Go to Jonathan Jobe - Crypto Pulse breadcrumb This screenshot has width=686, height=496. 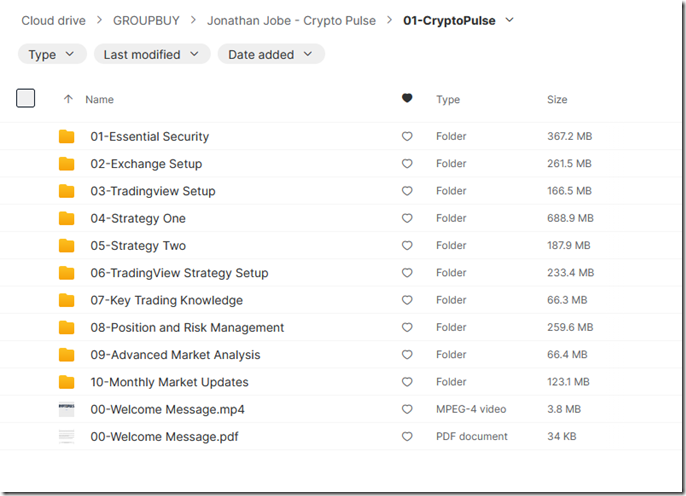291,21
